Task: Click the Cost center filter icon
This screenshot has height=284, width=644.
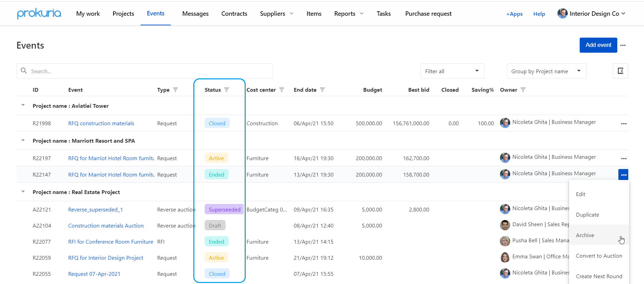Action: [282, 90]
